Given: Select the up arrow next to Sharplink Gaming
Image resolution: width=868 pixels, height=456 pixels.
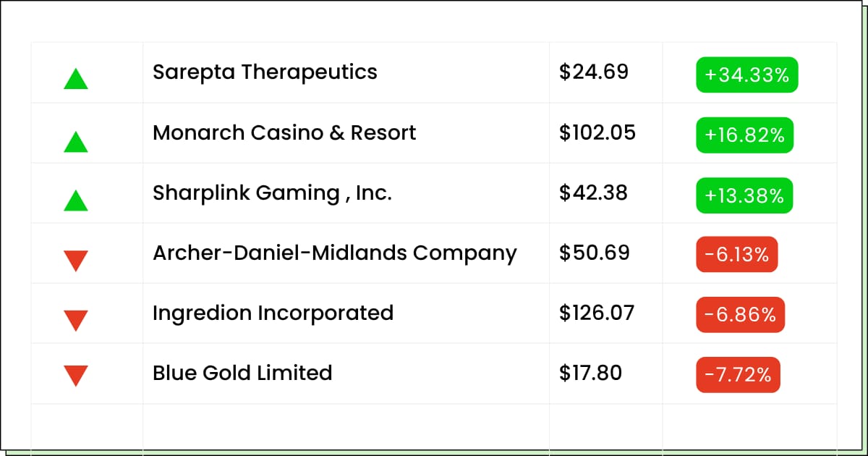Looking at the screenshot, I should pos(76,200).
